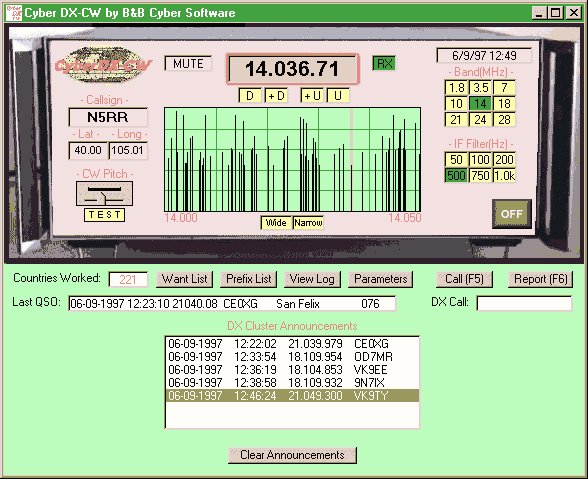Click the green spectrum band scope
This screenshot has height=479, width=588.
[x=292, y=160]
